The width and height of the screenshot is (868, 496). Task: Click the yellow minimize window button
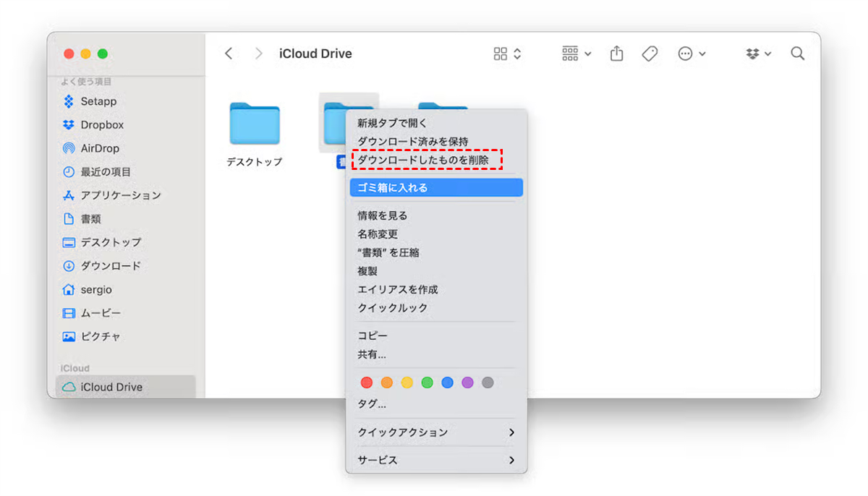tap(86, 54)
